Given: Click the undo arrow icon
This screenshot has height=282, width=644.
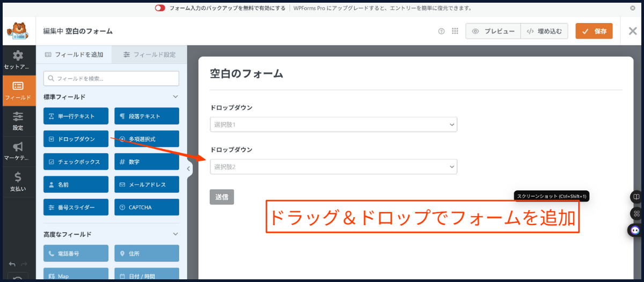Looking at the screenshot, I should 12,264.
